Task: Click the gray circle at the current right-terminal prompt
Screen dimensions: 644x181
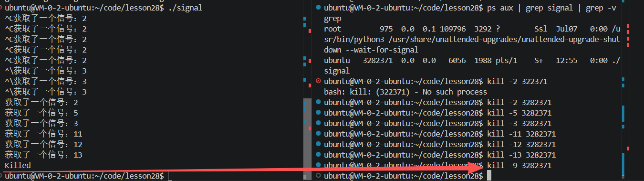Action: pos(318,176)
